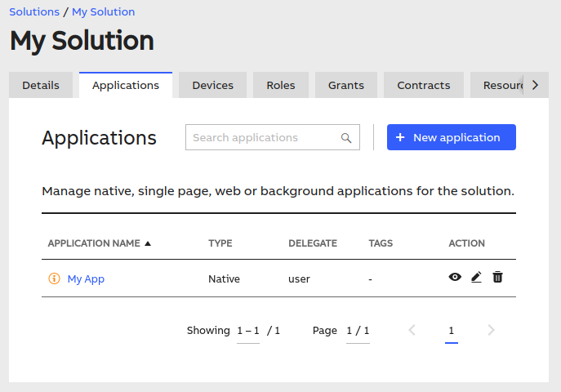
Task: Edit My App using the pencil icon
Action: point(476,277)
